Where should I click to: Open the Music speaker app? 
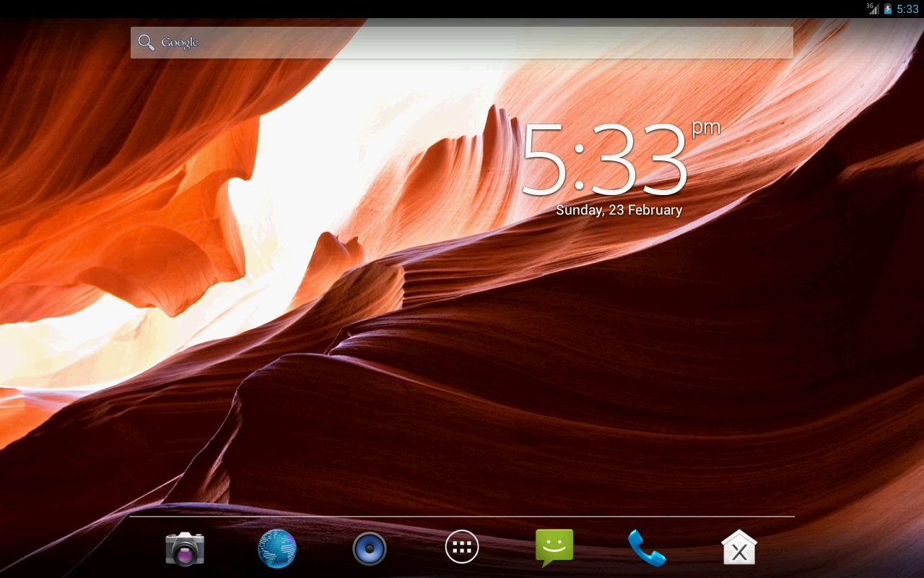(370, 549)
